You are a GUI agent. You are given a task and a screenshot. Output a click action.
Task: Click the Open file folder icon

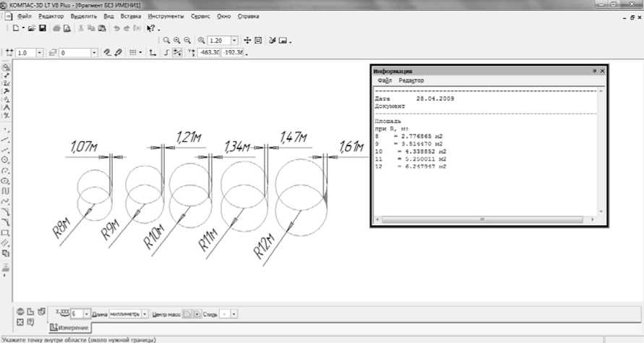pos(32,28)
